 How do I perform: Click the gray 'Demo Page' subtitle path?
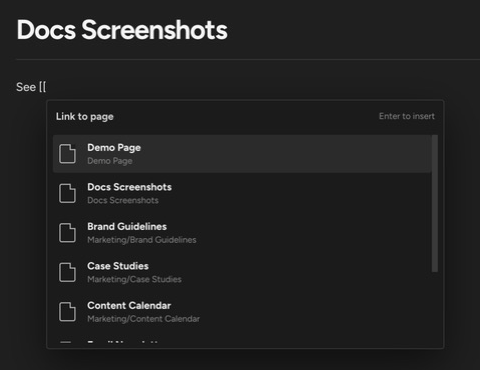pos(110,161)
